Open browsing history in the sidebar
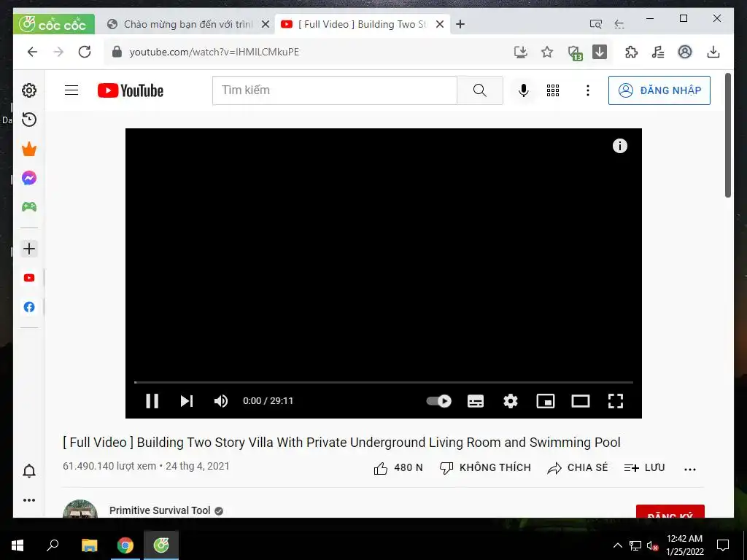The width and height of the screenshot is (747, 560). coord(29,120)
